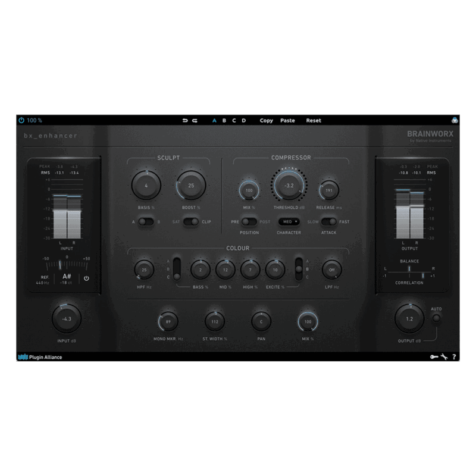Click the Bass % knob

[201, 270]
